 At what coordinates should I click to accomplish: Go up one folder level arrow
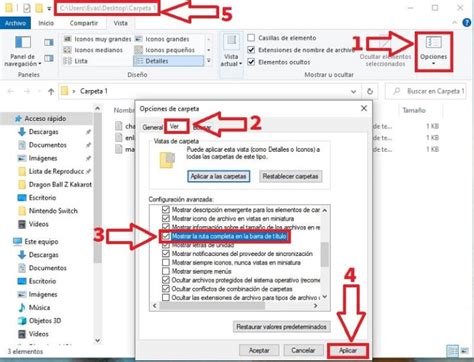tap(51, 91)
